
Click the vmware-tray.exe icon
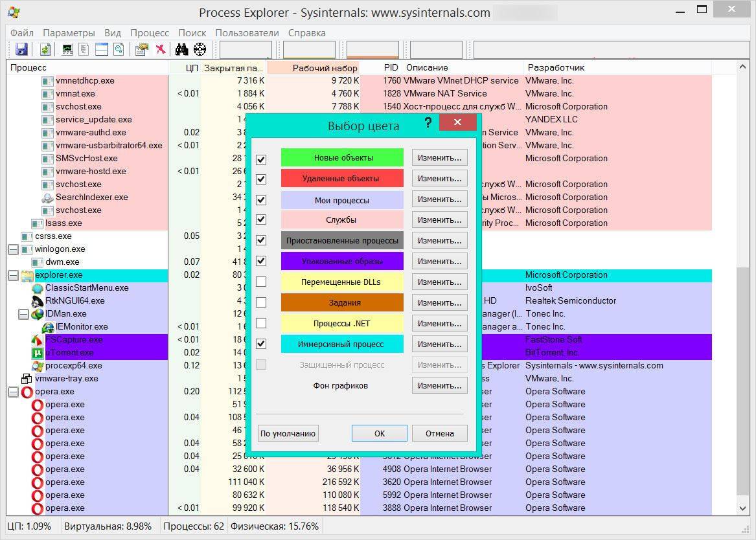(27, 379)
